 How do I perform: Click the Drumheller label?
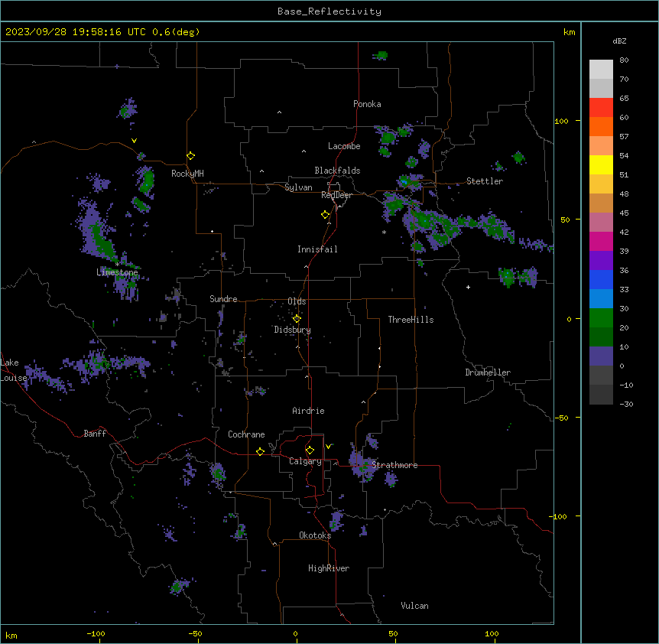pyautogui.click(x=488, y=372)
